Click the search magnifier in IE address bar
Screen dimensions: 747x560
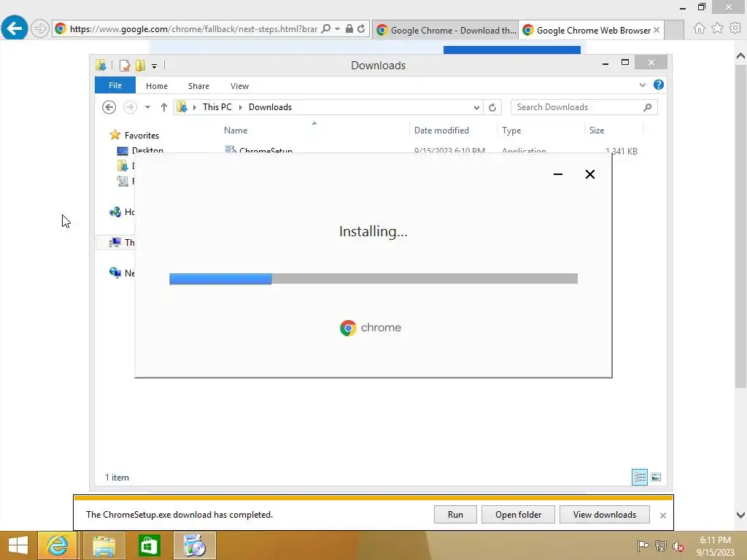[326, 28]
